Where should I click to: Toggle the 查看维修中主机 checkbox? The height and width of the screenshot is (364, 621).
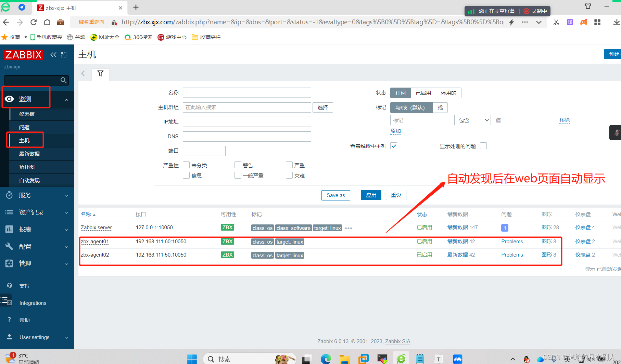394,146
